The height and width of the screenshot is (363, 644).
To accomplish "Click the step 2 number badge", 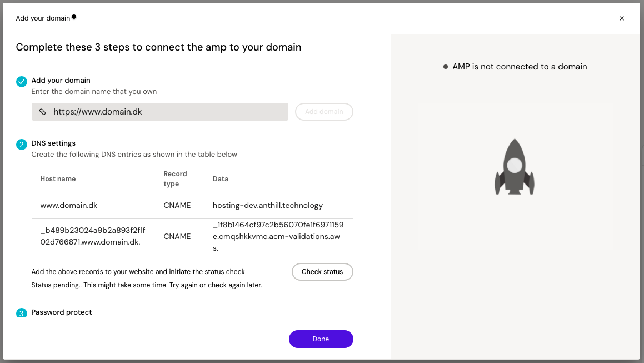I will coord(22,145).
